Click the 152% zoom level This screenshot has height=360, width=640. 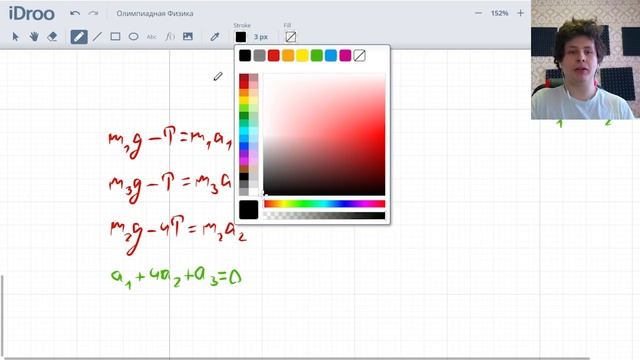click(499, 13)
